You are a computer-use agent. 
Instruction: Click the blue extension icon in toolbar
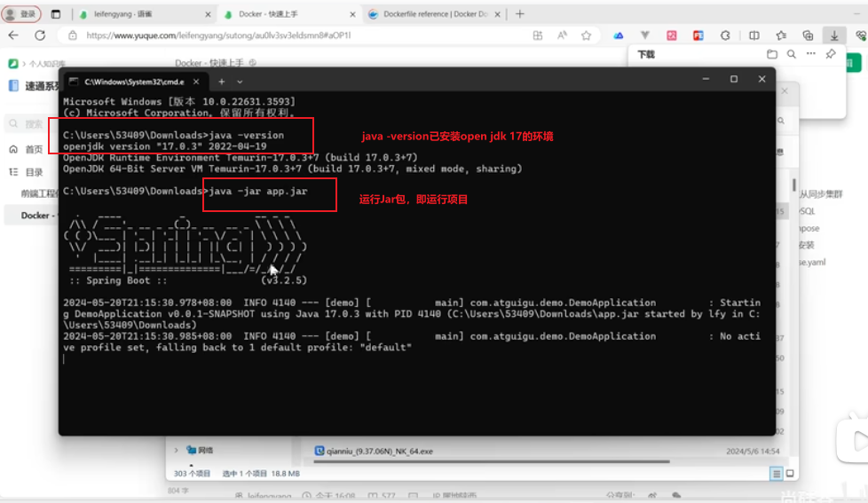619,35
